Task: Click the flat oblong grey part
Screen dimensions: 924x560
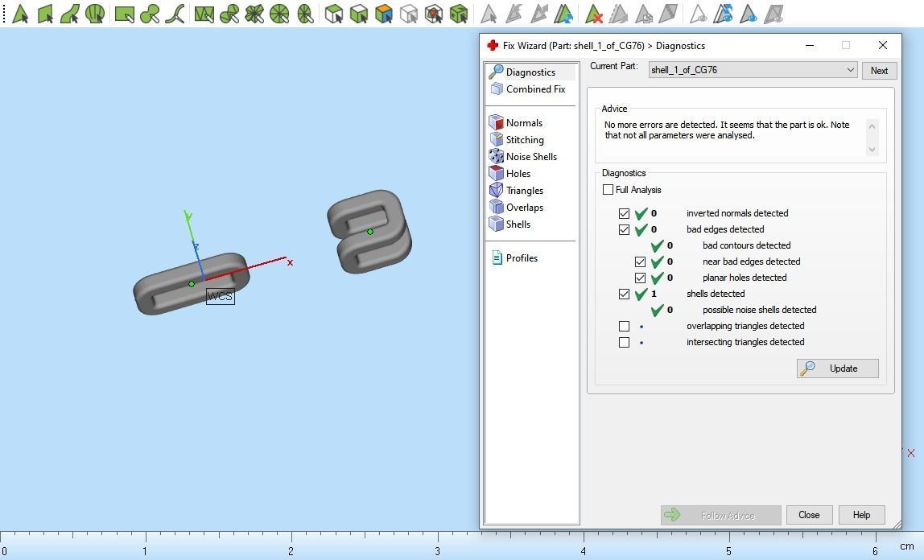Action: 191,284
